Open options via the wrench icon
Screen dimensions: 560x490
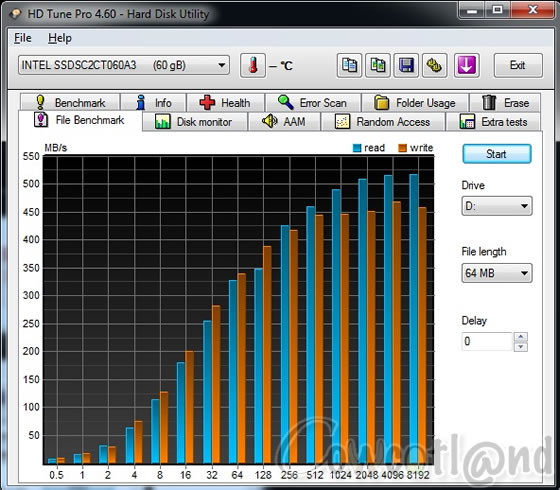click(x=434, y=65)
